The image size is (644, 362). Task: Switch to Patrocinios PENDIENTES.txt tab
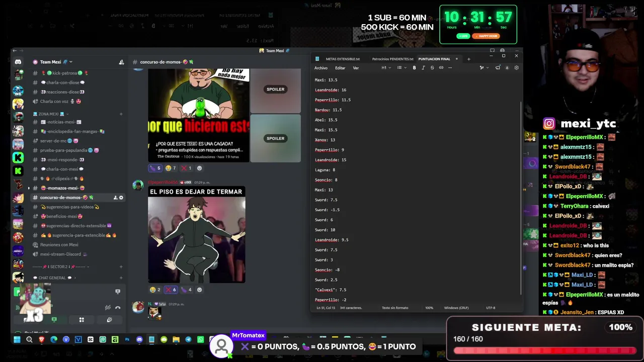(392, 59)
